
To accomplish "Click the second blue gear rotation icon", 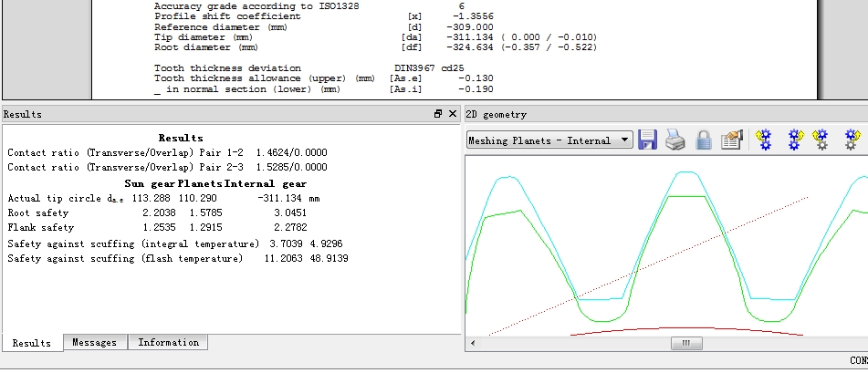I will [x=794, y=140].
